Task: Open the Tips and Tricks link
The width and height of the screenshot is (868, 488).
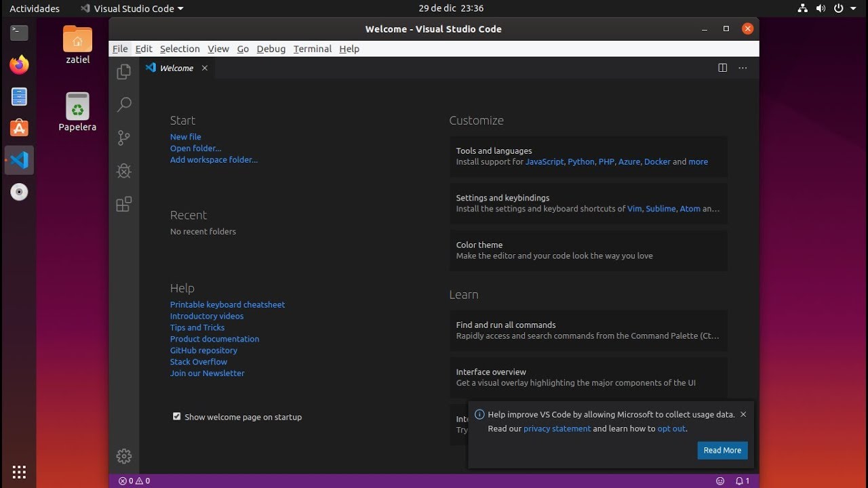Action: 197,327
